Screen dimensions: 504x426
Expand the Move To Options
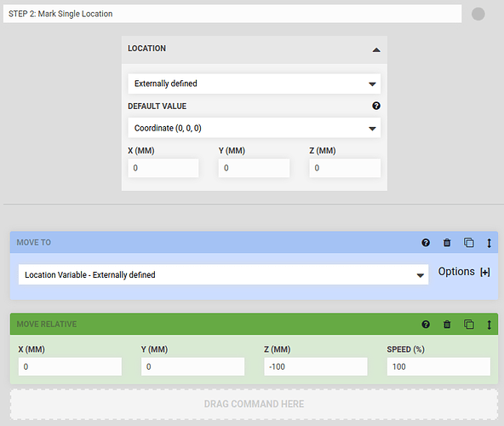pyautogui.click(x=464, y=272)
